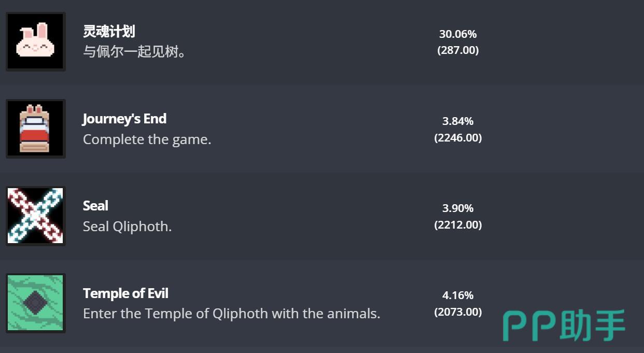Click description '与佩尔一起见树。'
The image size is (644, 353).
pyautogui.click(x=134, y=52)
